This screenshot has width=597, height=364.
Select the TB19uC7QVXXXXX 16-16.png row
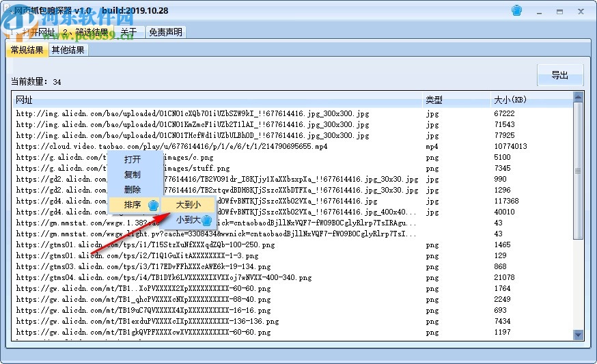pos(292,310)
